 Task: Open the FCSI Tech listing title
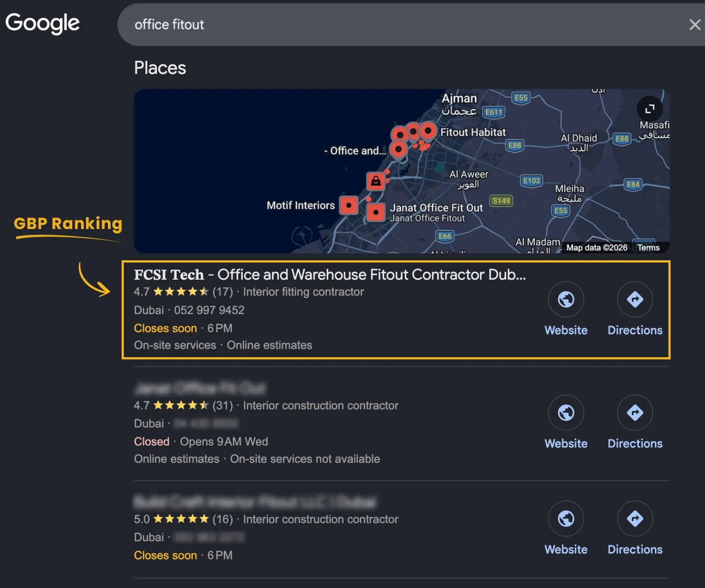point(330,274)
